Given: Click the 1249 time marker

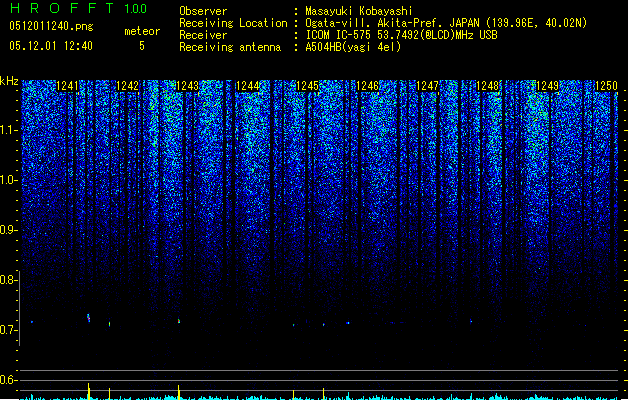Looking at the screenshot, I should point(548,86).
